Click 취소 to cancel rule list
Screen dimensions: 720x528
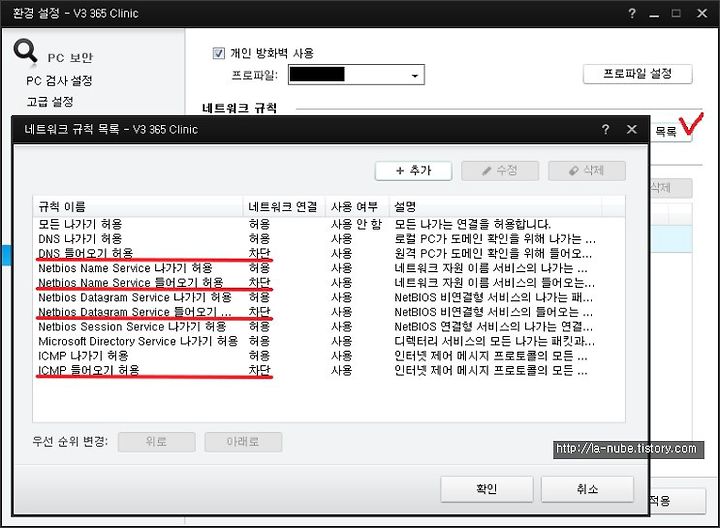pyautogui.click(x=587, y=489)
